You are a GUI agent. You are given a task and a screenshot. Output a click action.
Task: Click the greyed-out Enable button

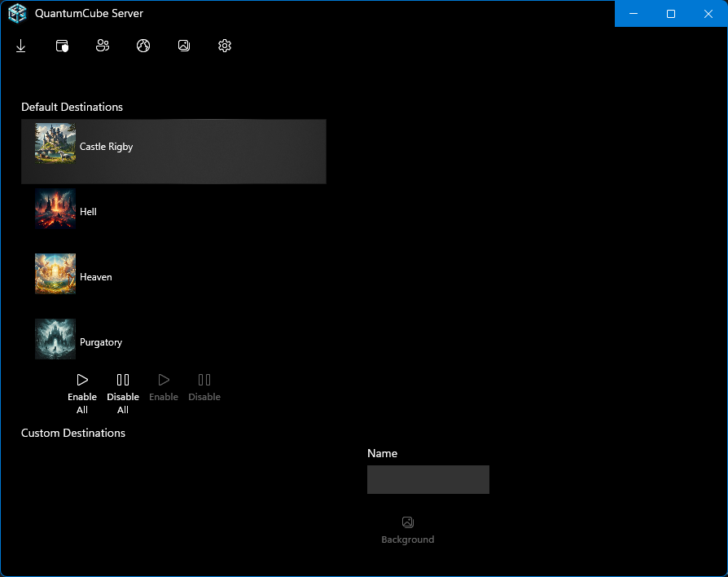(x=164, y=386)
